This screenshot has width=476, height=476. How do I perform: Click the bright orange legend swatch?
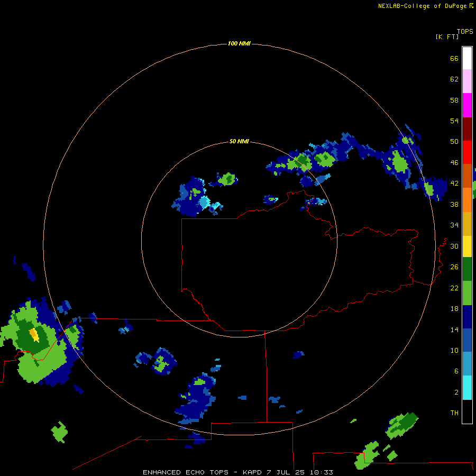[467, 200]
